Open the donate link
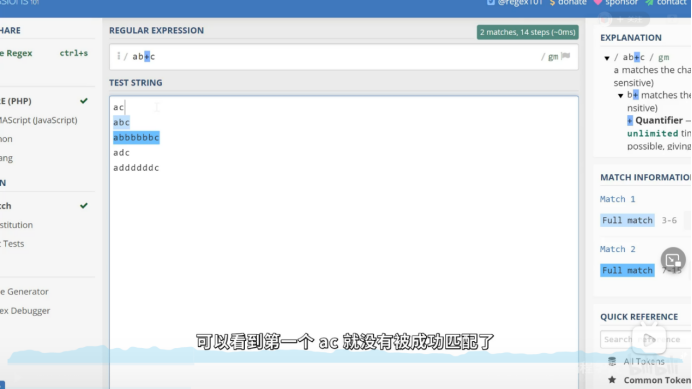This screenshot has width=692, height=389. (x=572, y=3)
